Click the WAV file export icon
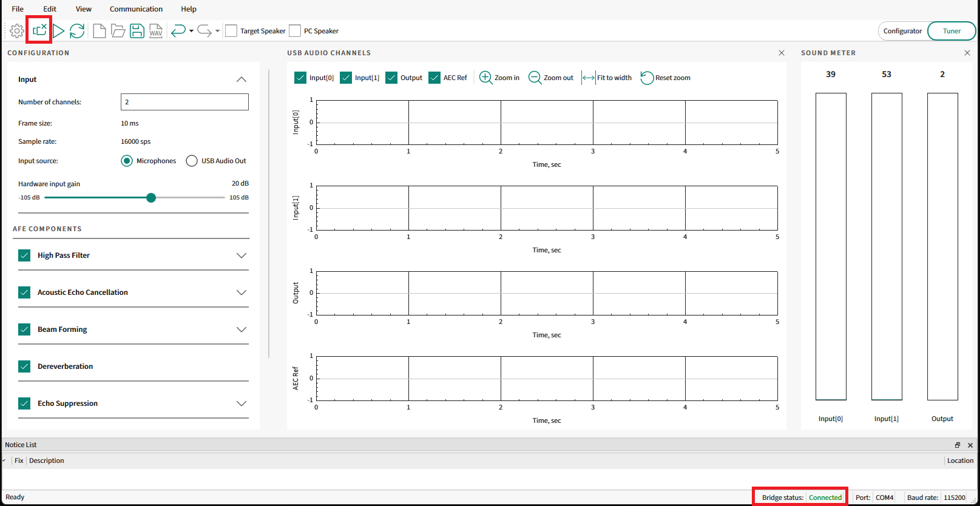Viewport: 980px width, 506px height. pos(156,31)
